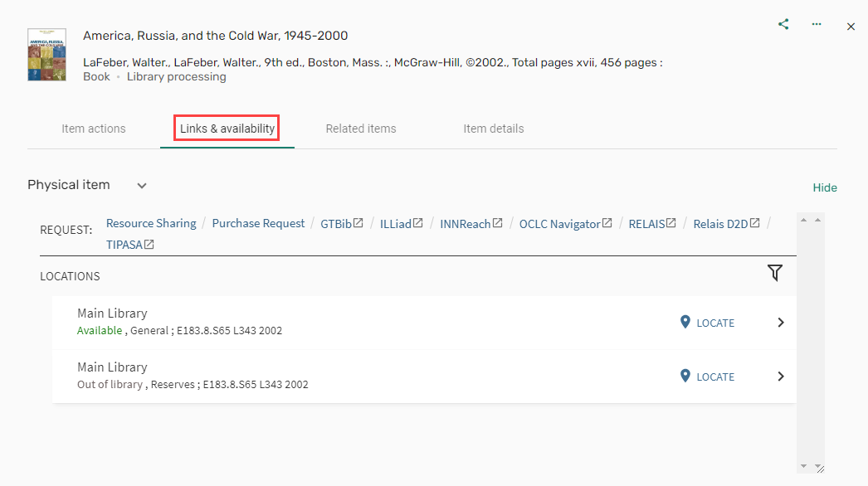Open the Related items tab
The width and height of the screenshot is (868, 486).
coord(361,129)
